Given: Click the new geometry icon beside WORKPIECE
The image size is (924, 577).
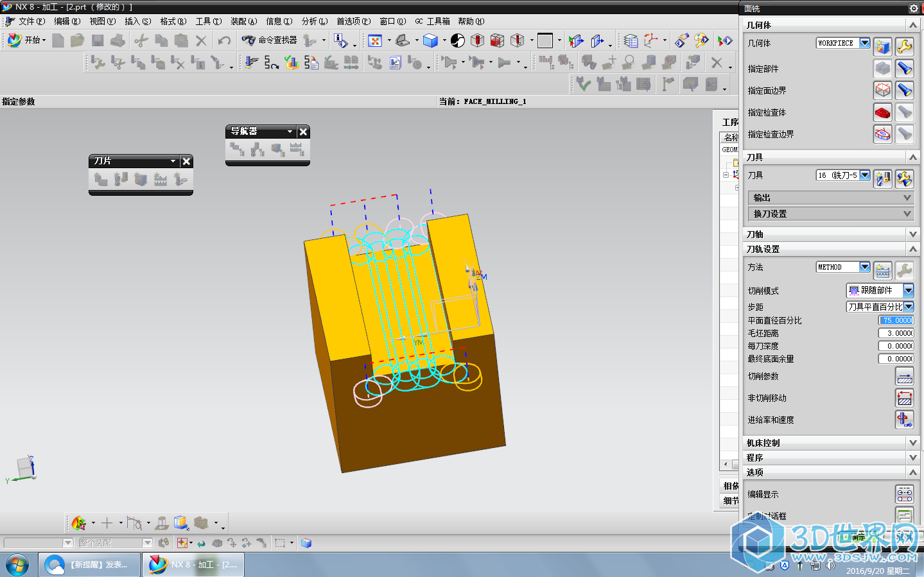Looking at the screenshot, I should click(883, 46).
